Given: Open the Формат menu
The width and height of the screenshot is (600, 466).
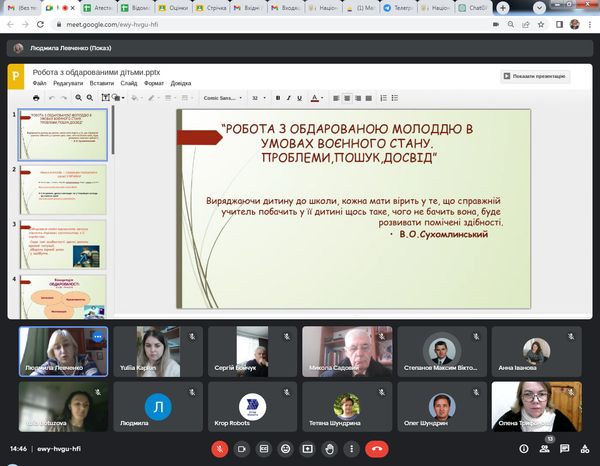Looking at the screenshot, I should (153, 84).
